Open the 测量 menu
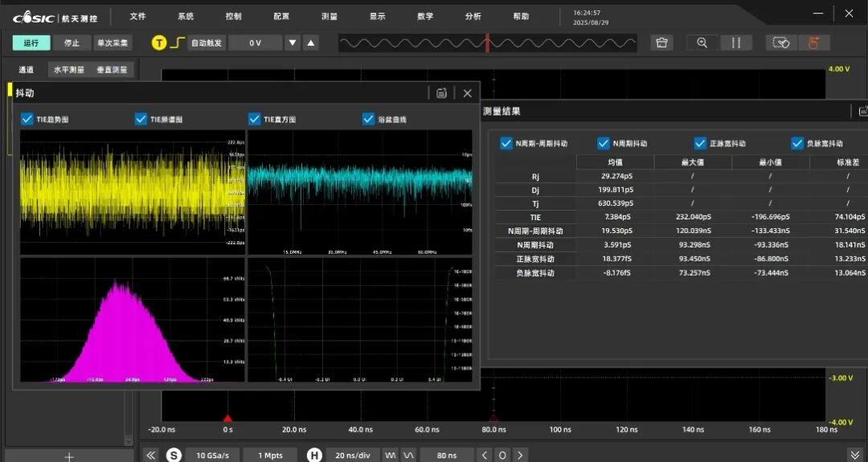The image size is (868, 462). 330,16
